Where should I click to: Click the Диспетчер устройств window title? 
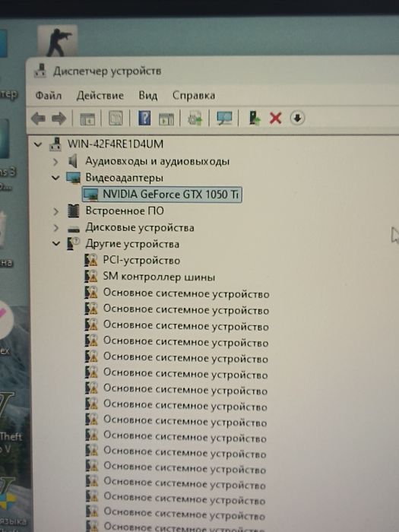(x=107, y=71)
